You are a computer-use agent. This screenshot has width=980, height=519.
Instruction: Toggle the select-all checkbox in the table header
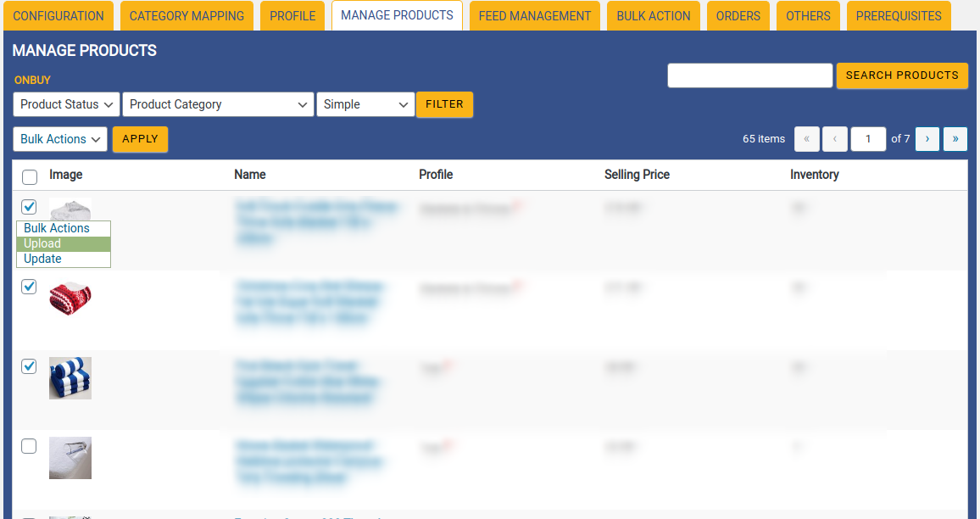click(30, 176)
